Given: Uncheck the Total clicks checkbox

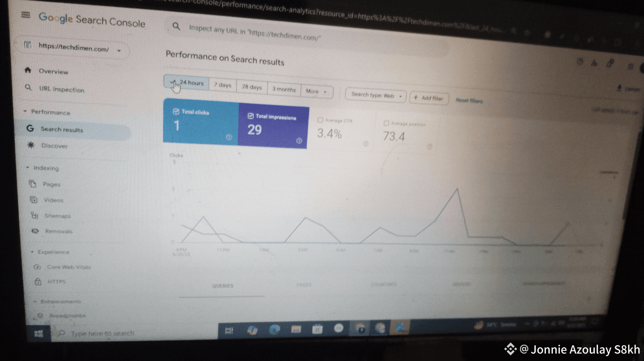Looking at the screenshot, I should coord(176,112).
